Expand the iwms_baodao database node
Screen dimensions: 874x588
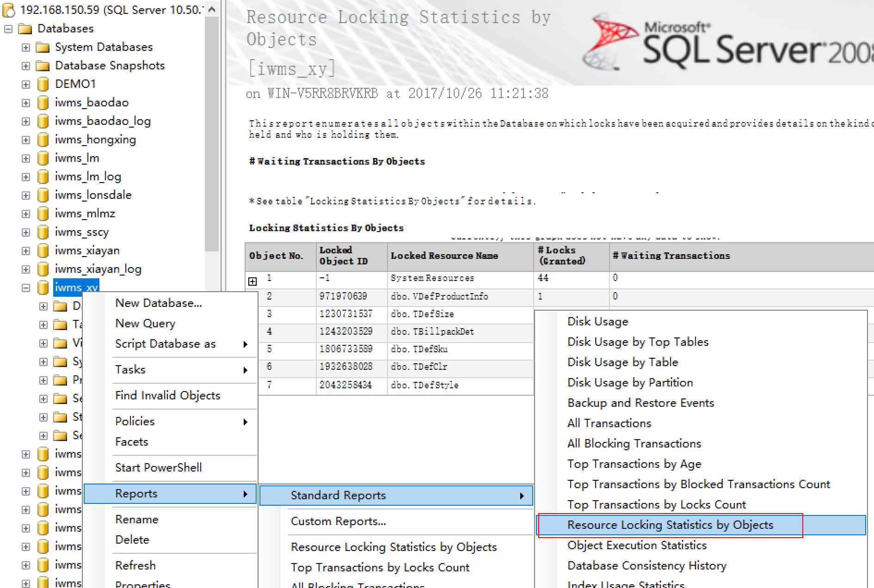[26, 103]
